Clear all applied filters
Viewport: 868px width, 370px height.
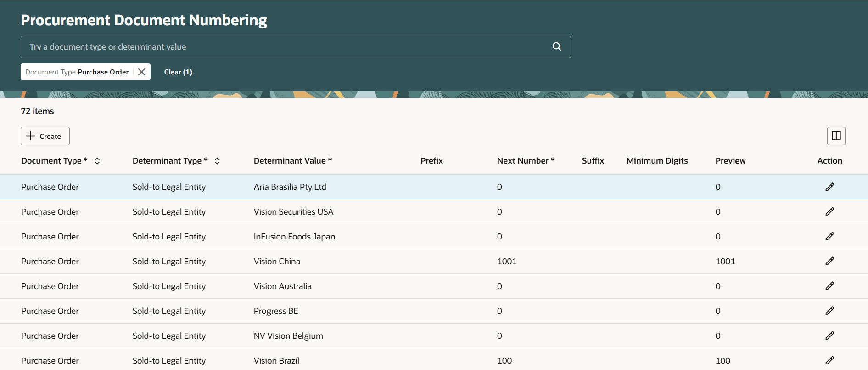pyautogui.click(x=178, y=72)
